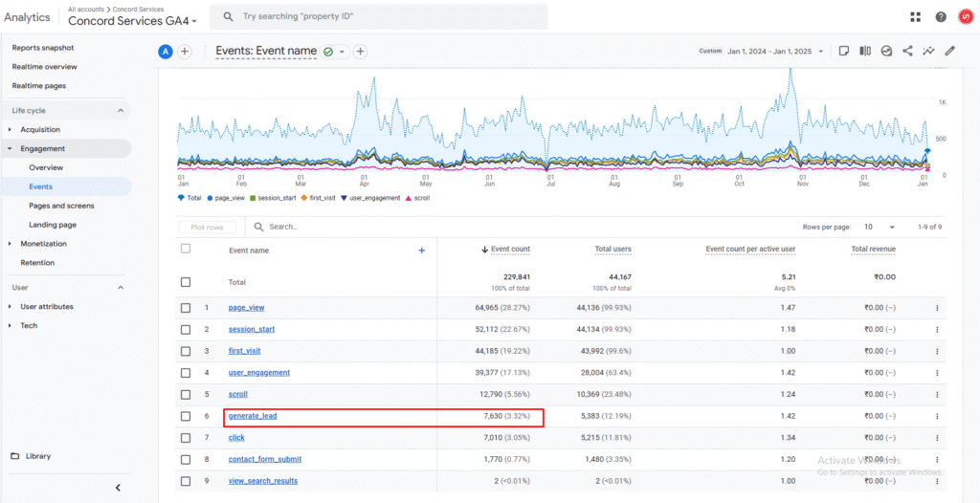The image size is (980, 503).
Task: Click the edit comparisons columns icon
Action: tap(865, 52)
